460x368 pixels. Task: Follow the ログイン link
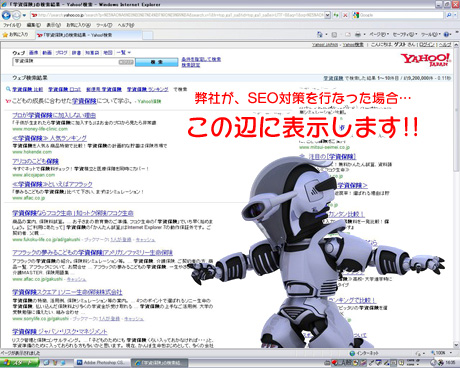427,45
